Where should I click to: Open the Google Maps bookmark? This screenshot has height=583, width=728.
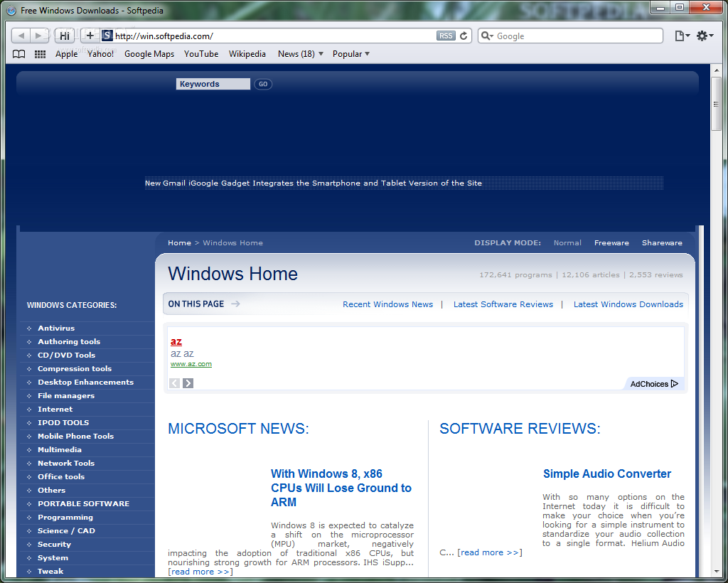coord(149,54)
